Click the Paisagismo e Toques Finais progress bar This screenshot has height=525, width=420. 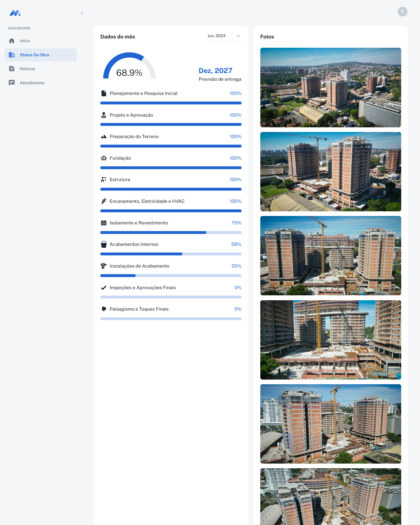[x=171, y=319]
